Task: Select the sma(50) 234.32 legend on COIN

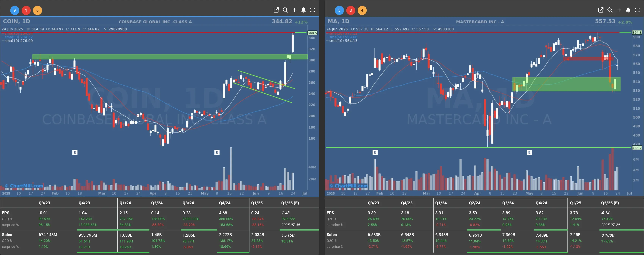Action: pyautogui.click(x=17, y=37)
